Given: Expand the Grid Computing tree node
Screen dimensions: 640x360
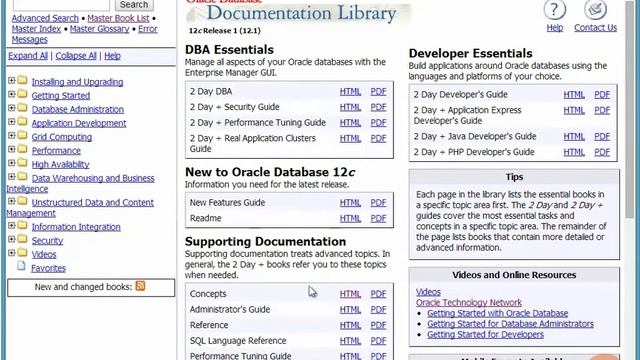Looking at the screenshot, I should tap(11, 136).
